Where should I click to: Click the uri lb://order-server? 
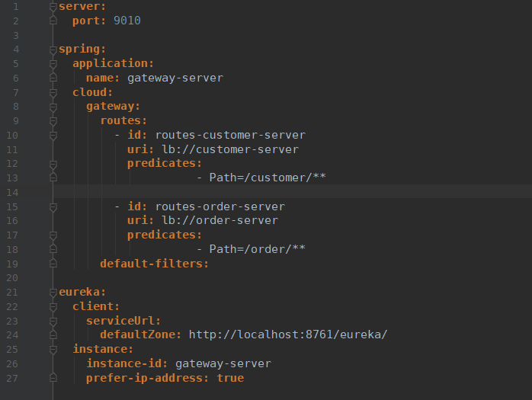(220, 220)
